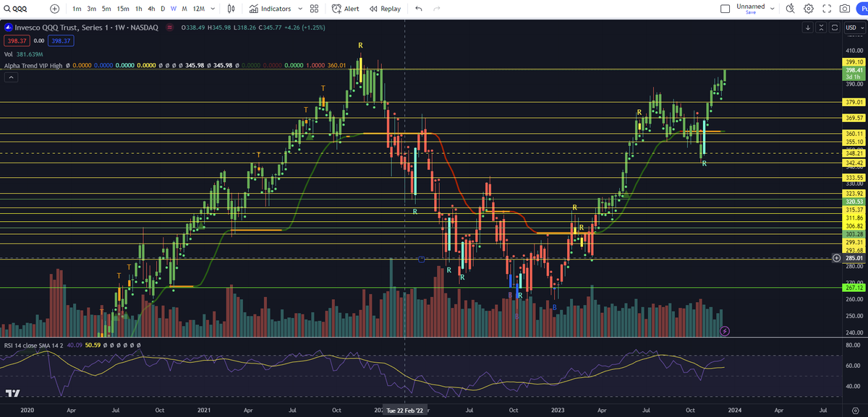
Task: Click the green 303.28 price label
Action: (854, 234)
